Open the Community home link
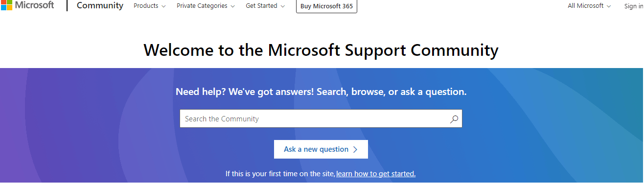The width and height of the screenshot is (644, 186). pos(100,6)
